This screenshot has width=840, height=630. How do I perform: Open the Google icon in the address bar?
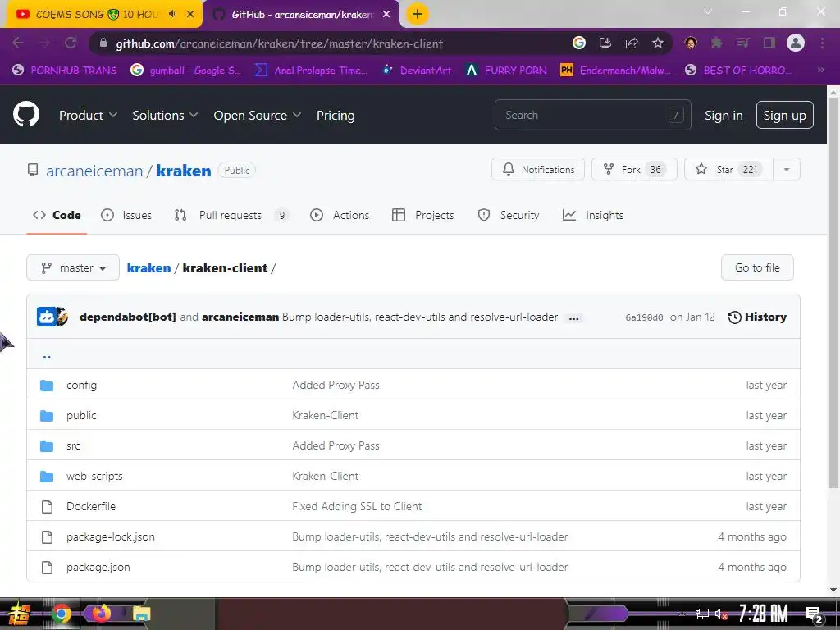578,43
